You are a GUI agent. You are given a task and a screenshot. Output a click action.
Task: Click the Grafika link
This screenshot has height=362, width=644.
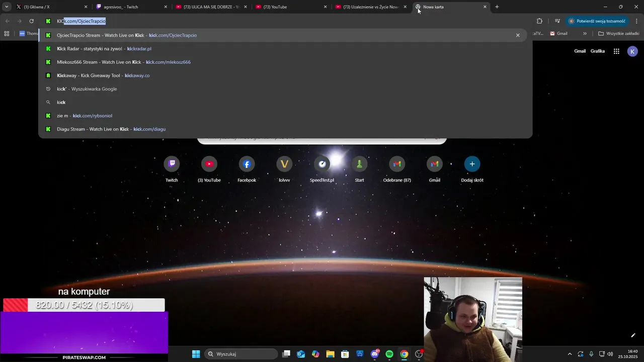coord(598,51)
